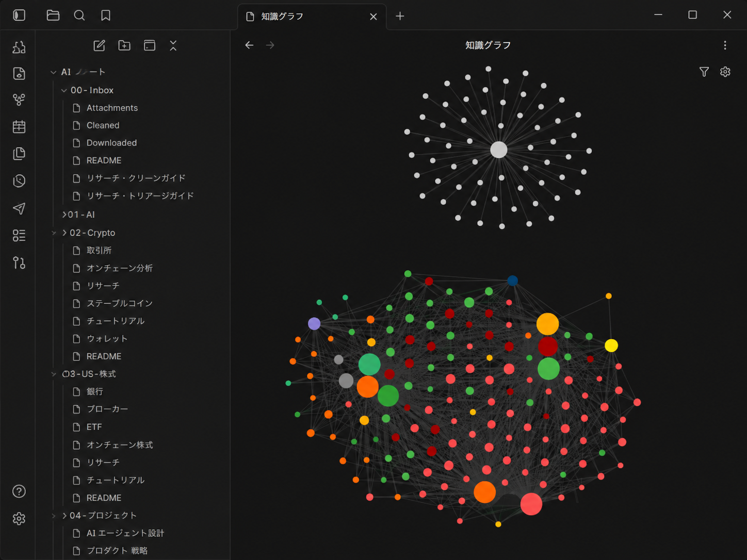Image resolution: width=747 pixels, height=560 pixels.
Task: Open the new note file ribbon icon
Action: 19,74
